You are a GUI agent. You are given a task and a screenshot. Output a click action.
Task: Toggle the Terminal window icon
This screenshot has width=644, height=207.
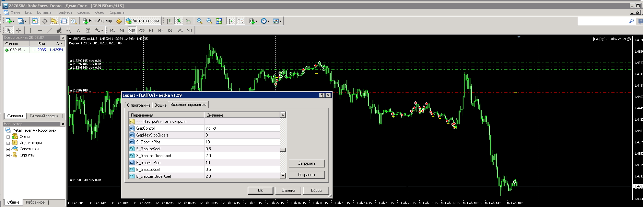point(64,21)
